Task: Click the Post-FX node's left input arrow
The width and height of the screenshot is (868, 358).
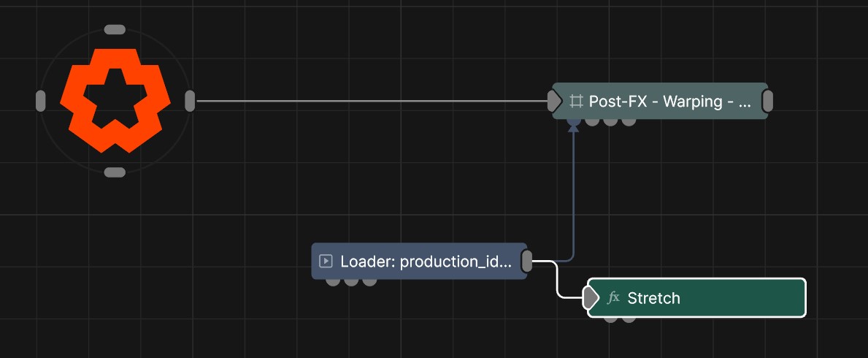Action: pos(555,101)
